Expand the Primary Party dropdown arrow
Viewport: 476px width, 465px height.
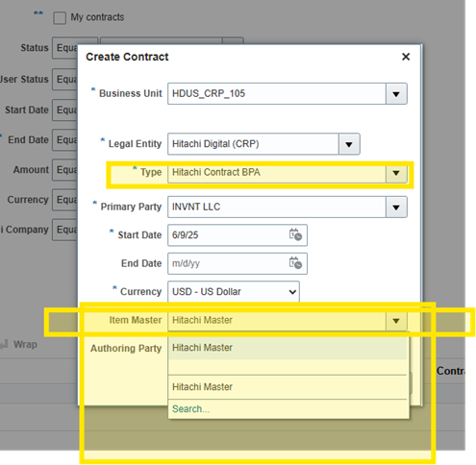click(396, 208)
